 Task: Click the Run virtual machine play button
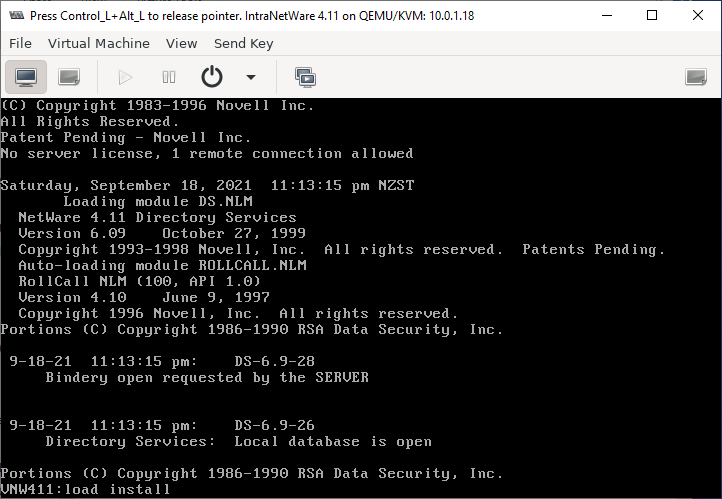(x=125, y=77)
